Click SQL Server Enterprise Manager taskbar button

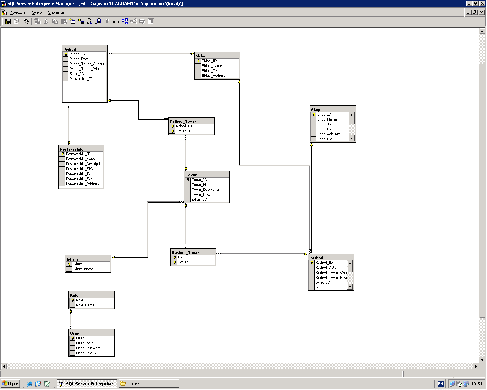87,384
